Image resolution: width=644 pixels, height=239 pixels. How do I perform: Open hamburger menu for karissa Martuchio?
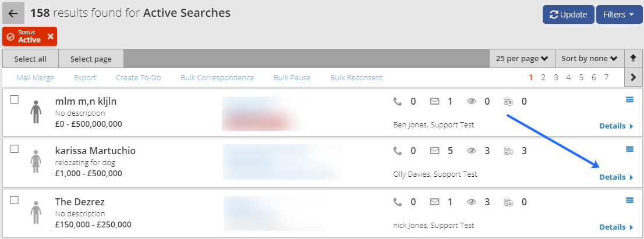point(629,149)
